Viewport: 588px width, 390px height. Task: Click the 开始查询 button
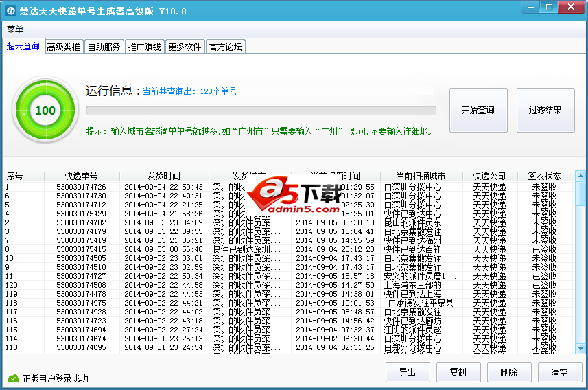tap(478, 110)
